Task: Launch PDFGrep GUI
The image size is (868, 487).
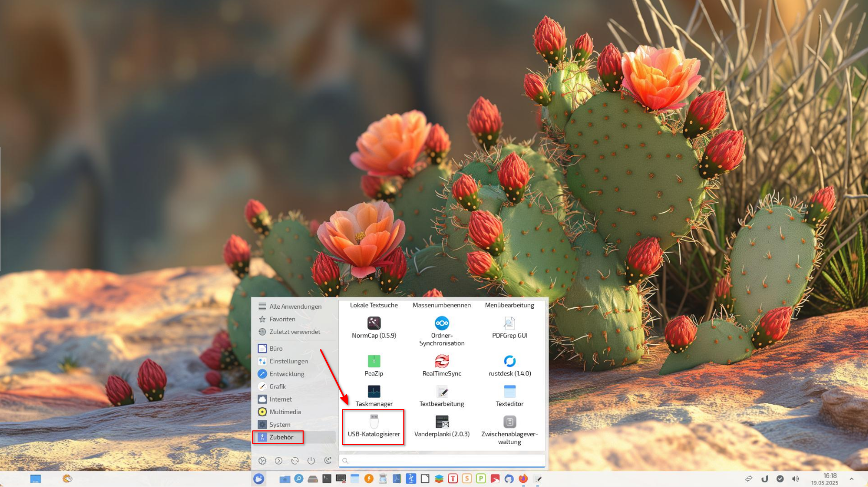Action: [x=509, y=328]
